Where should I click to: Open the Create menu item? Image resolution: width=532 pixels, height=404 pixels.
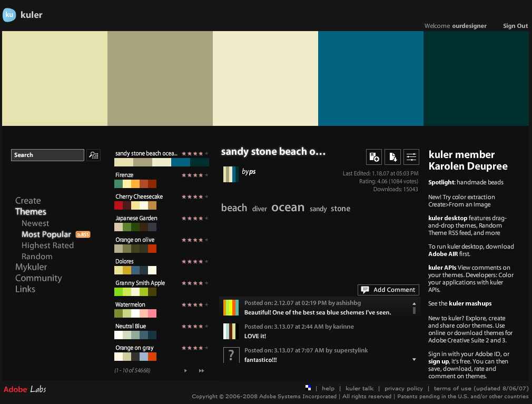click(28, 201)
